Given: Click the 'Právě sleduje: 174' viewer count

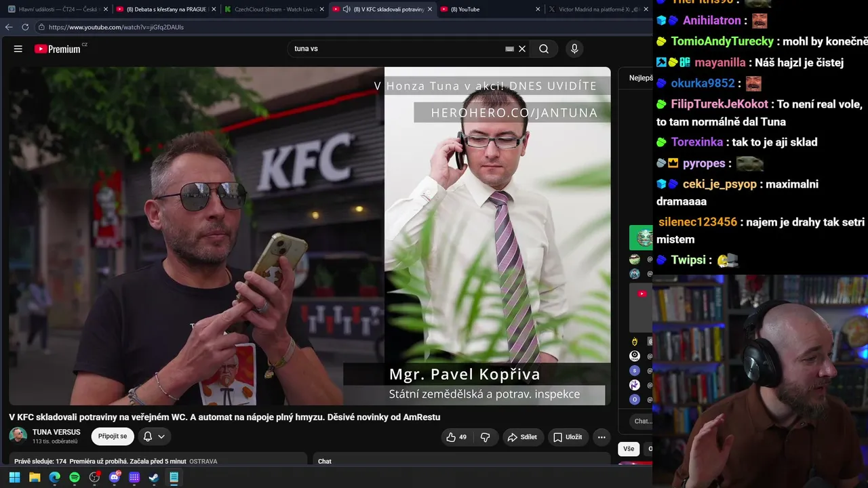Looking at the screenshot, I should point(40,462).
